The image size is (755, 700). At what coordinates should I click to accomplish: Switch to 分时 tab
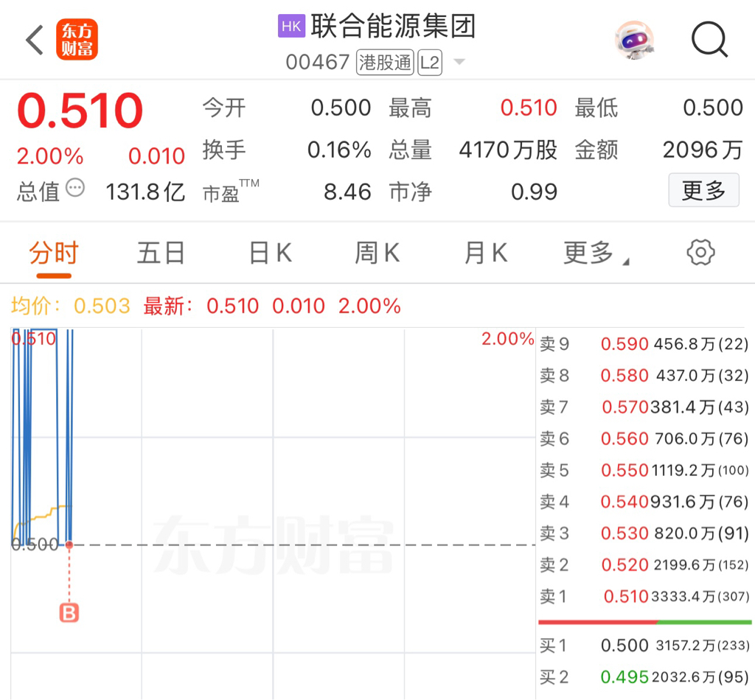(x=54, y=253)
